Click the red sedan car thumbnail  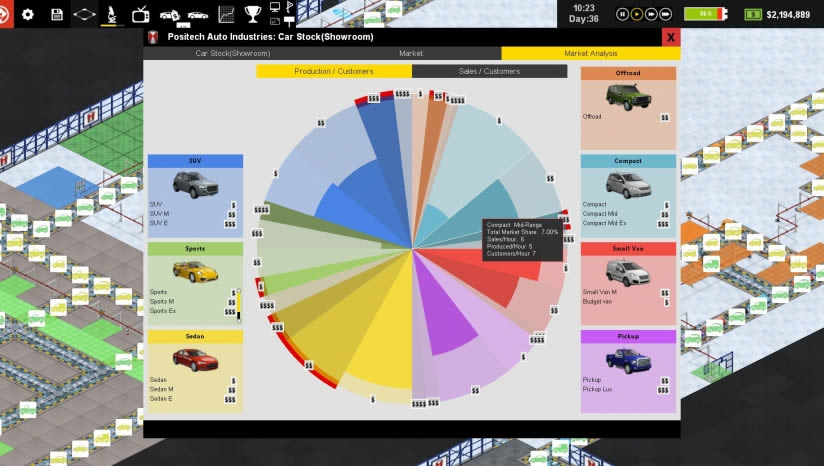195,360
